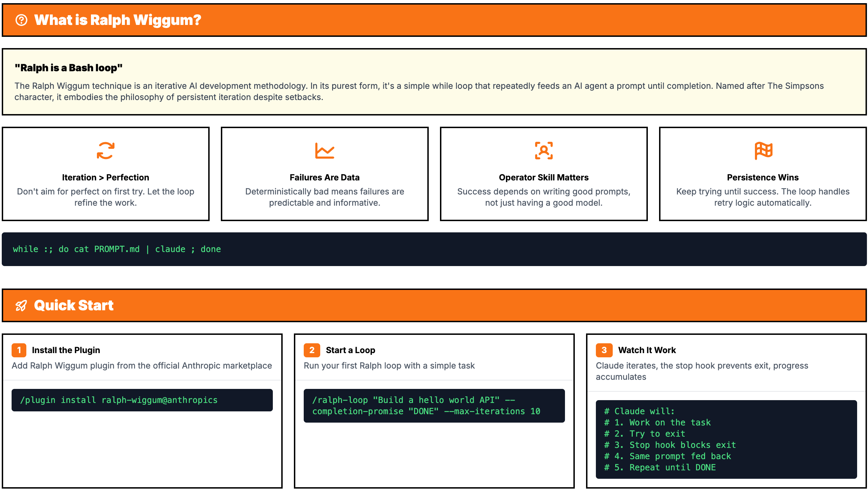Viewport: 868px width, 490px height.
Task: Click the orange step 3 badge
Action: [604, 350]
